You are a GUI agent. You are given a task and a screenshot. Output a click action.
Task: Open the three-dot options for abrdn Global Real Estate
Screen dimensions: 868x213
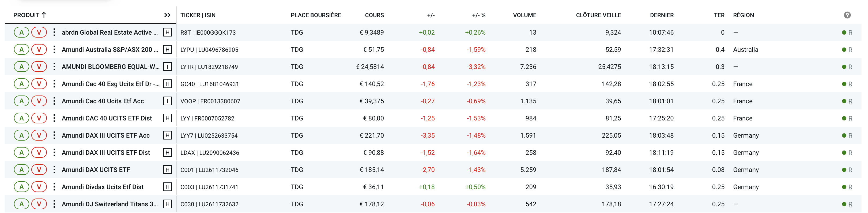(x=55, y=32)
